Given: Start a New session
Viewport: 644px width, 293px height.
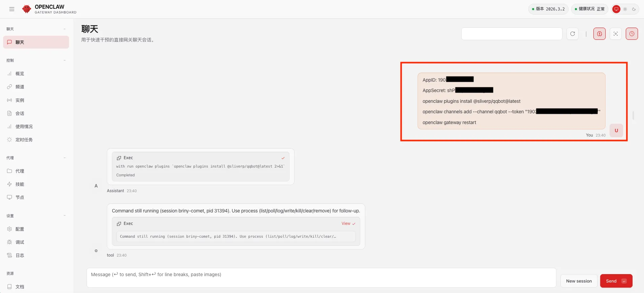Looking at the screenshot, I should pyautogui.click(x=579, y=281).
